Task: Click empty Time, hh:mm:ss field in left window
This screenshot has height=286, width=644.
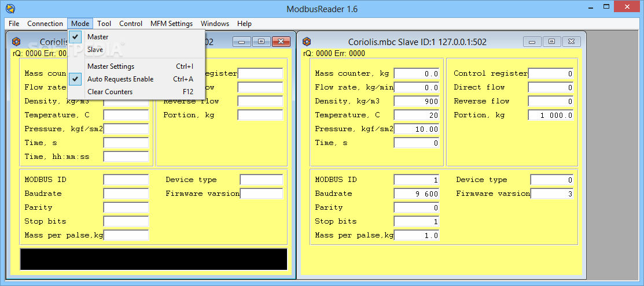Action: 126,157
